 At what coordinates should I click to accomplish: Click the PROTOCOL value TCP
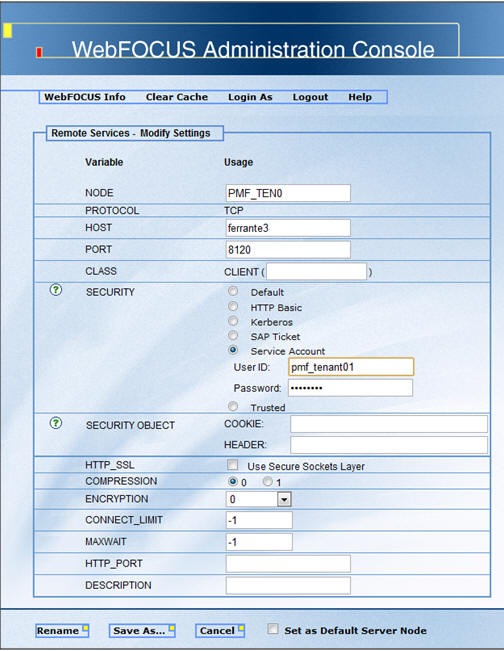click(x=234, y=210)
